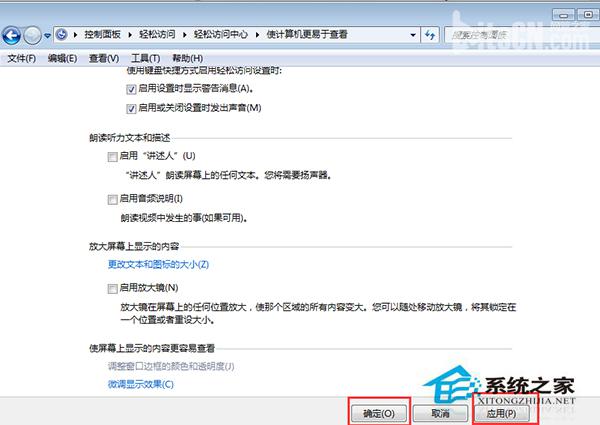Open the 微调显示效果(C) link

click(141, 384)
